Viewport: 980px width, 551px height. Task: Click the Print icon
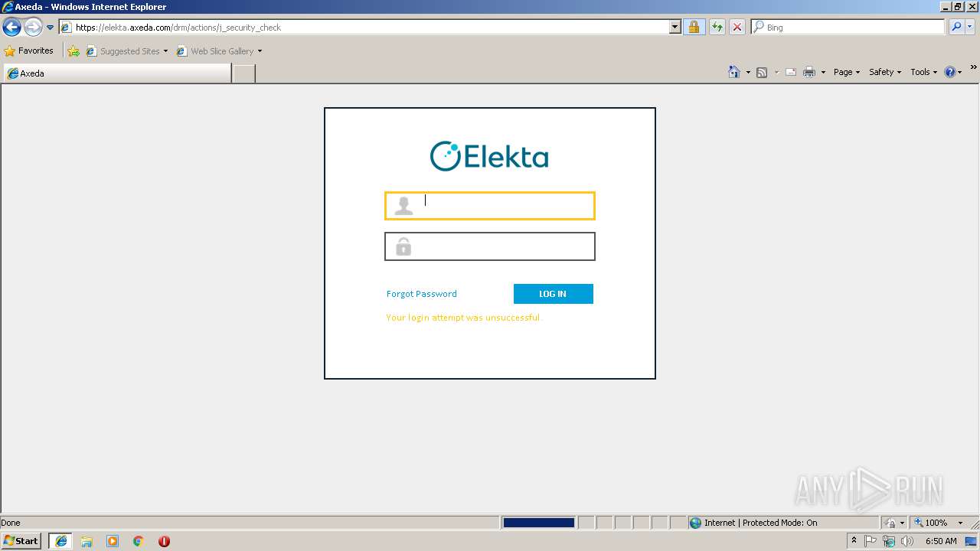(809, 72)
